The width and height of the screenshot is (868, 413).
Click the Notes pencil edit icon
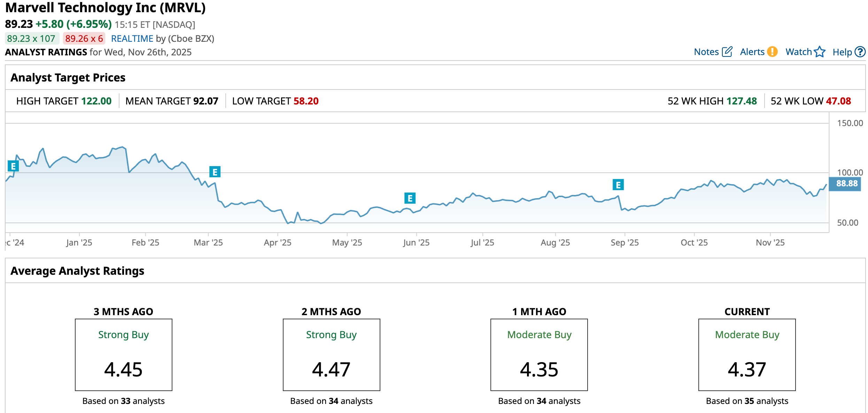tap(727, 52)
